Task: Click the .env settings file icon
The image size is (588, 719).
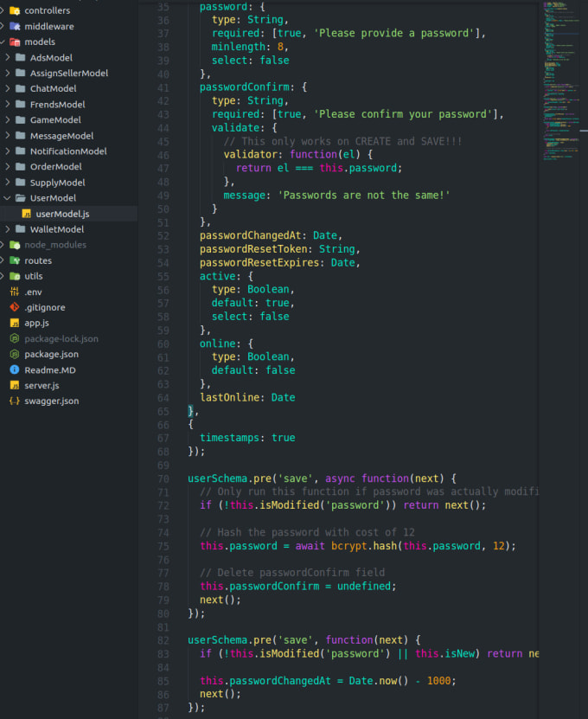Action: 15,292
